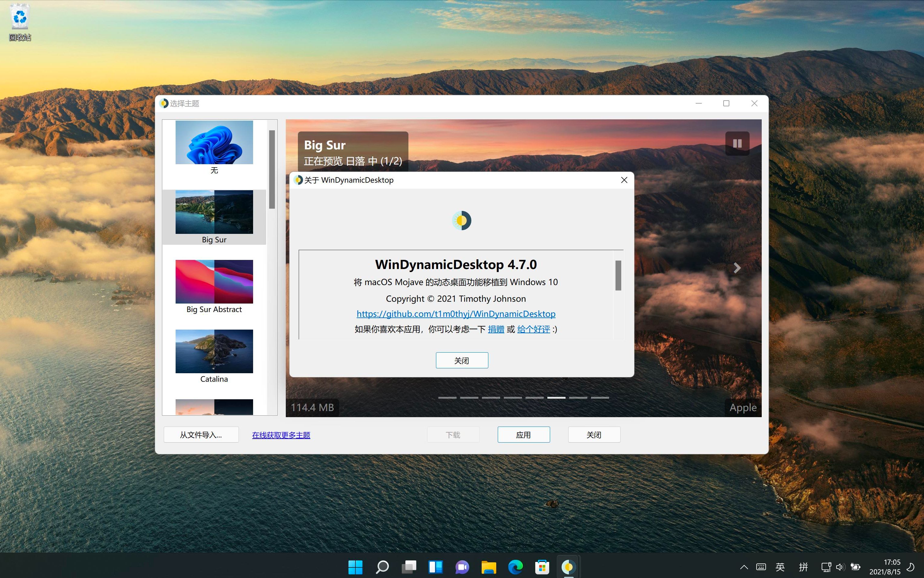The image size is (924, 578).
Task: Pause the Big Sur theme preview
Action: [x=737, y=143]
